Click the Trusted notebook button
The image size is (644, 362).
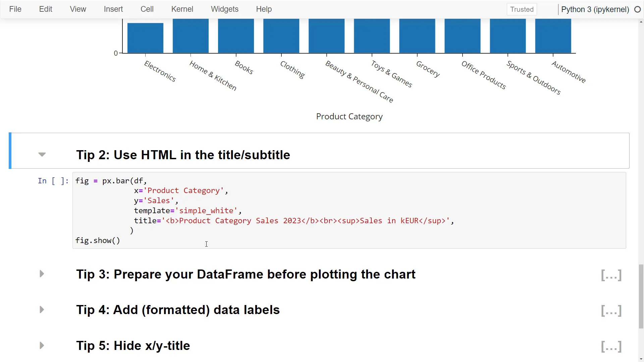pyautogui.click(x=522, y=9)
